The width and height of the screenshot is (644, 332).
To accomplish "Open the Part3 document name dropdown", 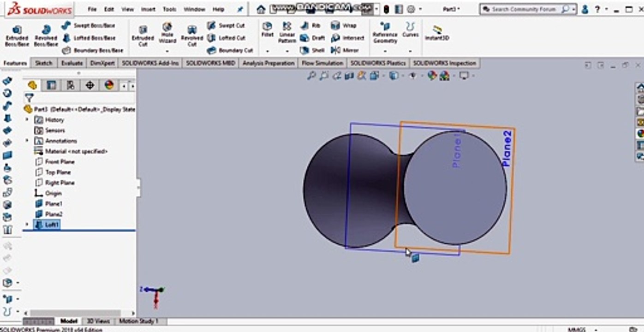I will point(451,9).
